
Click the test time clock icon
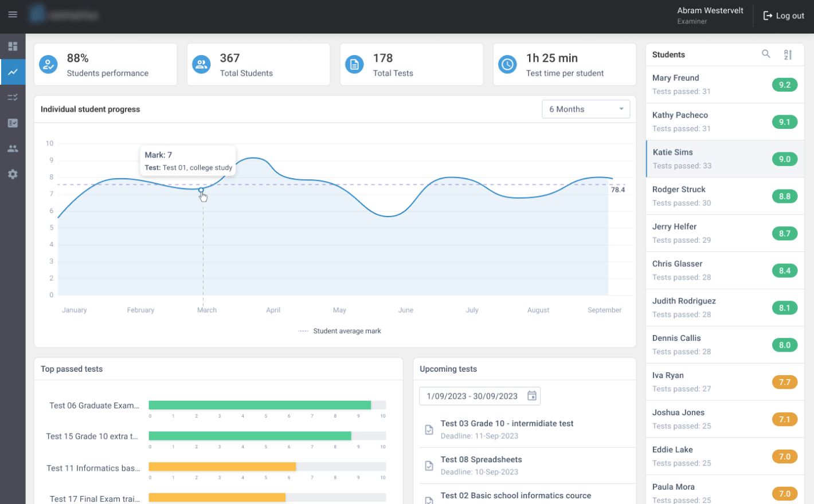[507, 64]
